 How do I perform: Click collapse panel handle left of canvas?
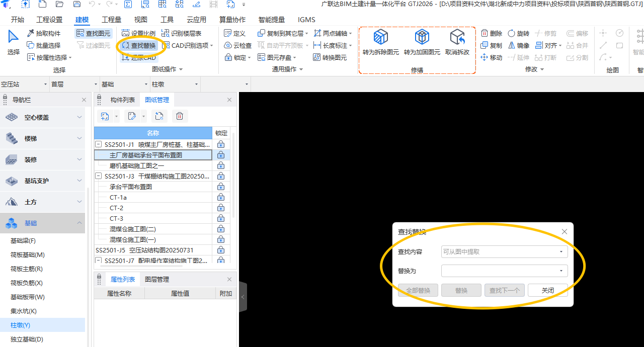tap(243, 297)
